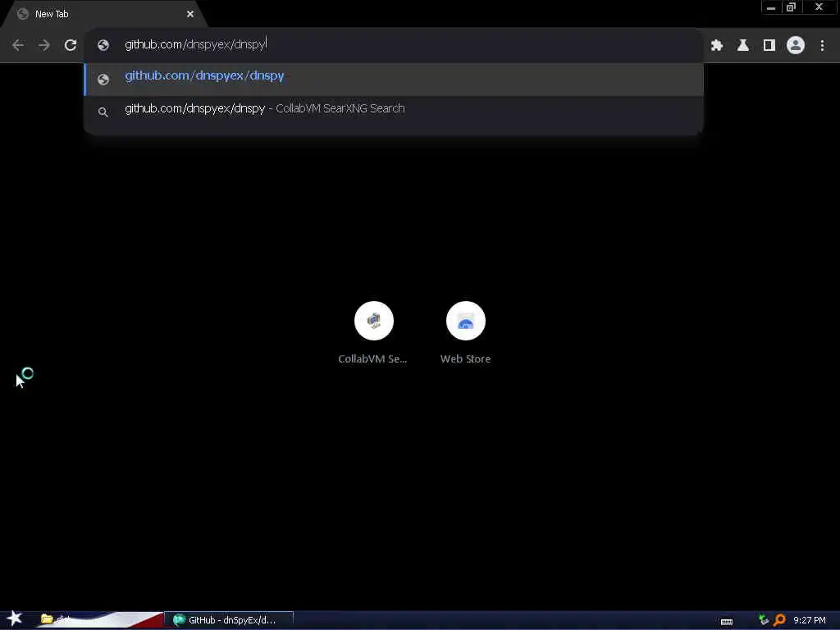Open the star Start button on taskbar
Viewport: 840px width, 630px height.
(15, 619)
